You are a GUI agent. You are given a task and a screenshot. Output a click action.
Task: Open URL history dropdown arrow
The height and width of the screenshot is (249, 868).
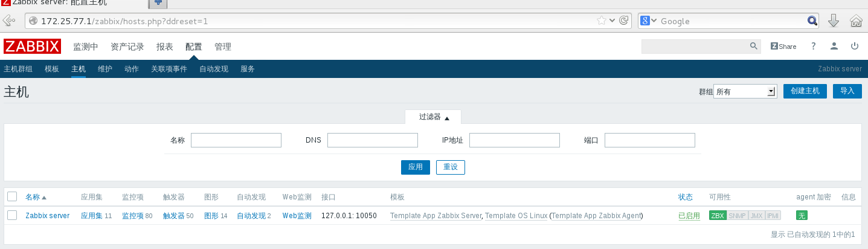click(x=612, y=21)
